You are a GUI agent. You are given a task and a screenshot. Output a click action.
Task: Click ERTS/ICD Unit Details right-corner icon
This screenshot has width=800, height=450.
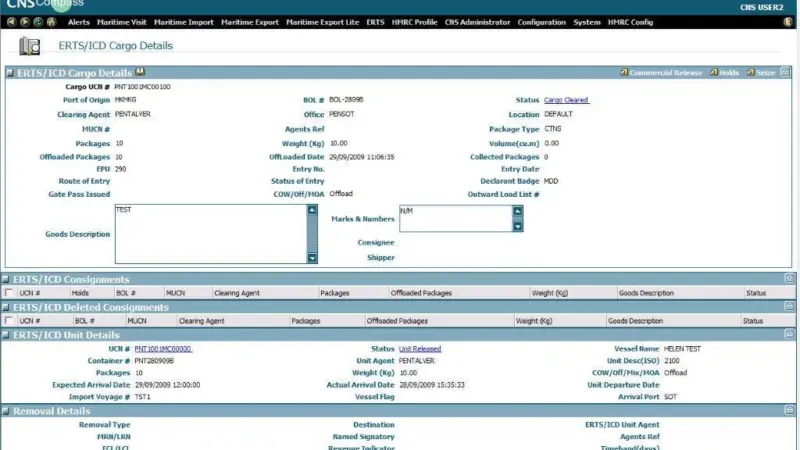click(789, 334)
